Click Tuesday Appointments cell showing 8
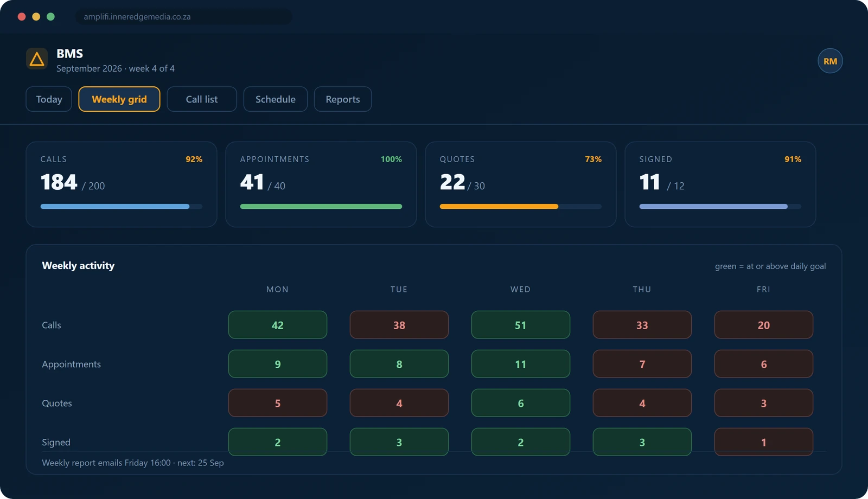Image resolution: width=868 pixels, height=499 pixels. coord(399,364)
